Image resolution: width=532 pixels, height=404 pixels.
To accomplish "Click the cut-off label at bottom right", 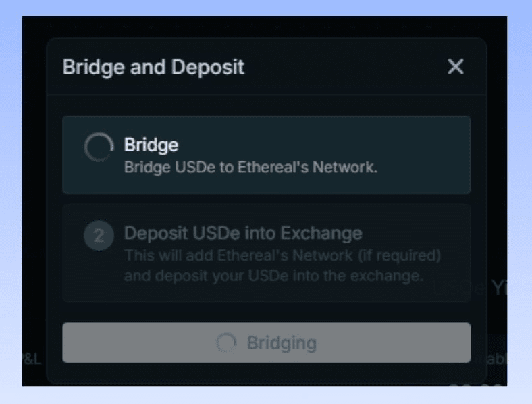I will (497, 359).
